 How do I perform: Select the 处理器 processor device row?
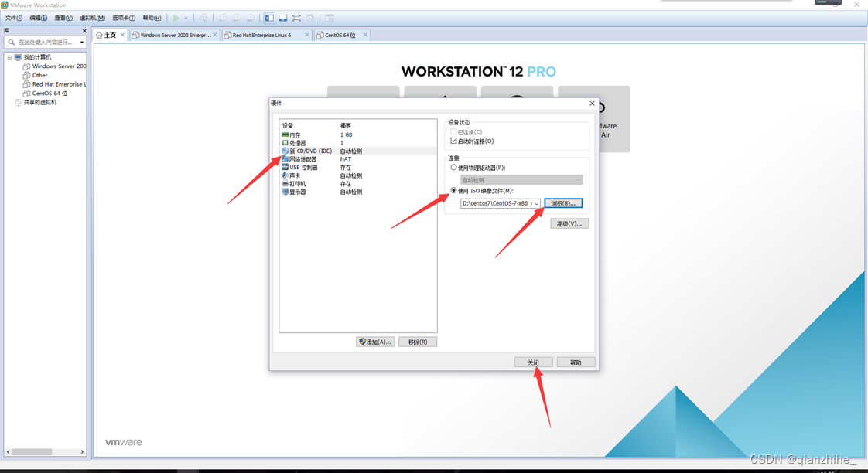(x=357, y=143)
